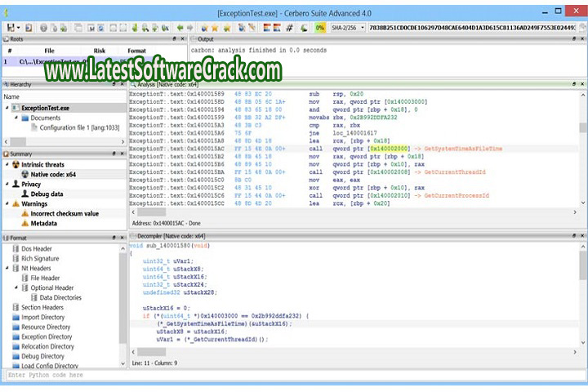Select Incorrect checksum value warning
588x392 pixels.
[65, 213]
